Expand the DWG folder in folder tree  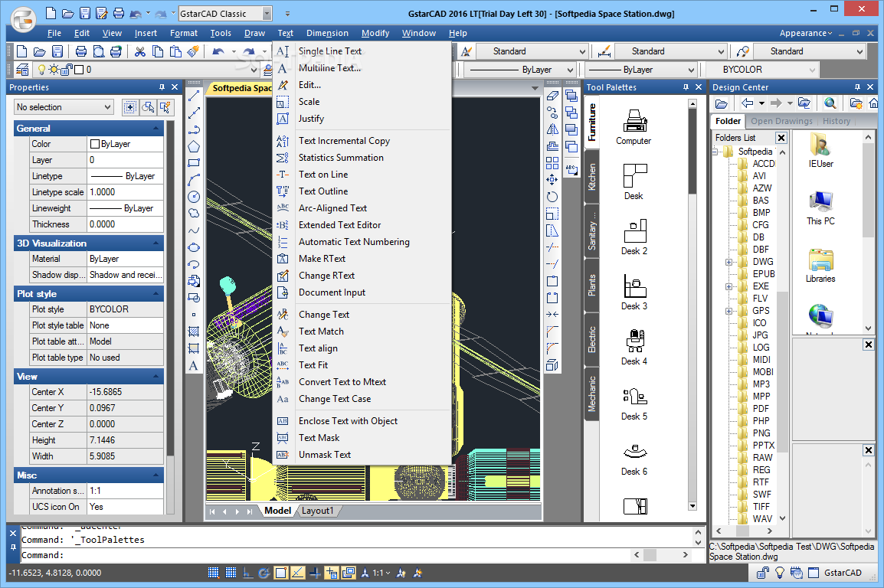(x=728, y=262)
